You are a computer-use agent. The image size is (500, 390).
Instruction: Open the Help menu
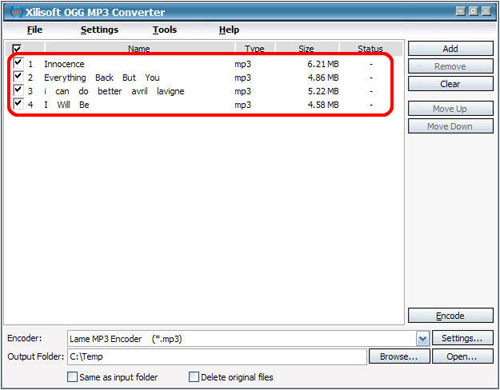tap(229, 30)
